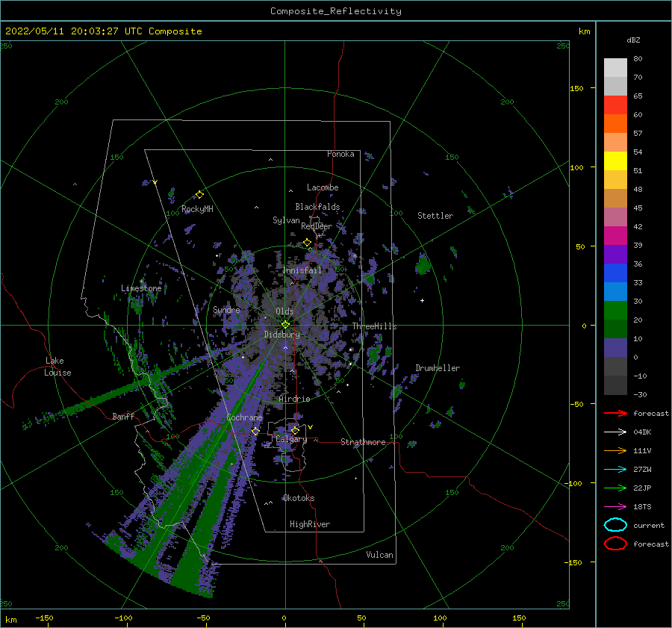Viewport: 672px width, 628px height.
Task: Click the Drumheller city label
Action: click(438, 368)
